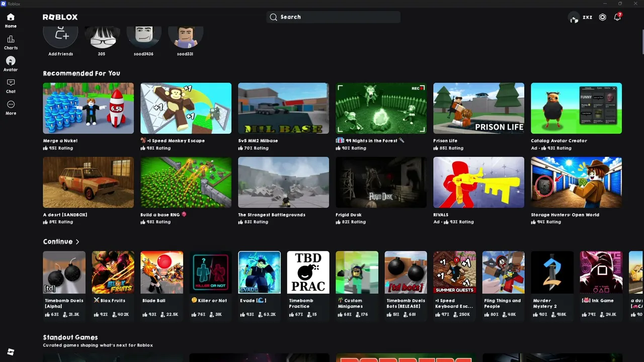Image resolution: width=644 pixels, height=362 pixels.
Task: Open the Timebomb Practice game icon
Action: (x=308, y=273)
